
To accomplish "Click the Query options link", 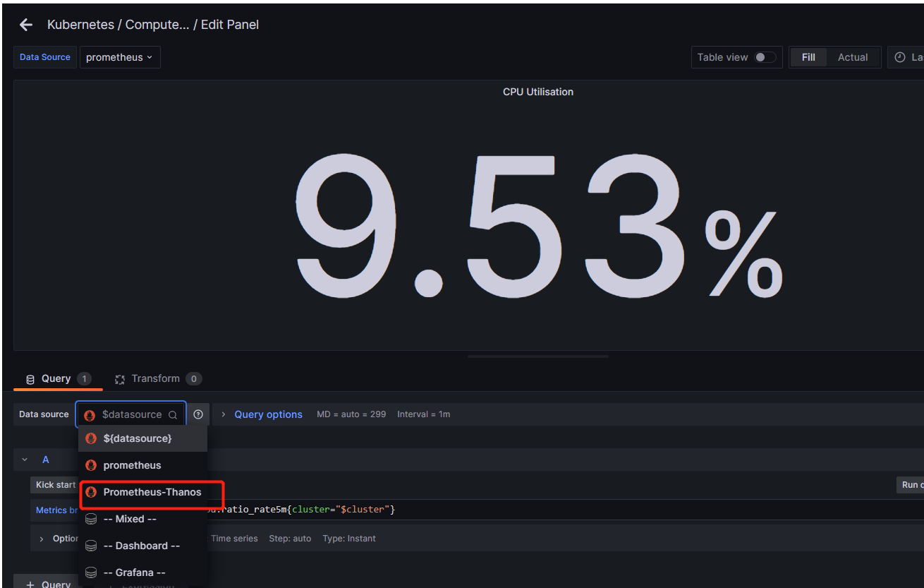I will point(268,414).
